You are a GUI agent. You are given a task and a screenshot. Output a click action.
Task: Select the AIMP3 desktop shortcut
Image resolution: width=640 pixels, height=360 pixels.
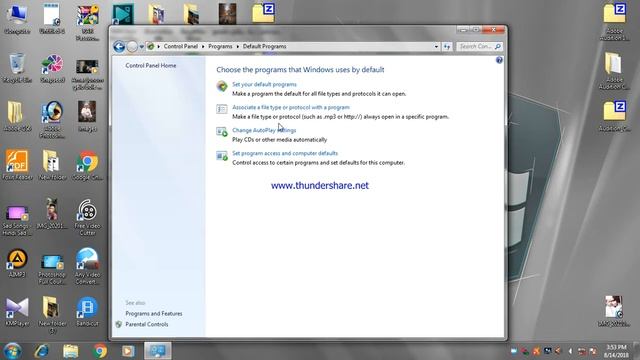coord(17,263)
